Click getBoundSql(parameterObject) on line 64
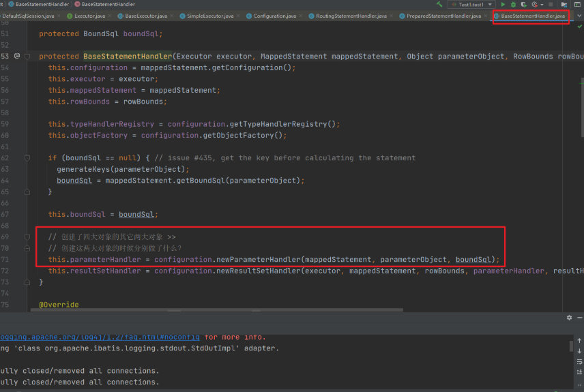Viewport: 584px width, 392px height. click(x=238, y=181)
